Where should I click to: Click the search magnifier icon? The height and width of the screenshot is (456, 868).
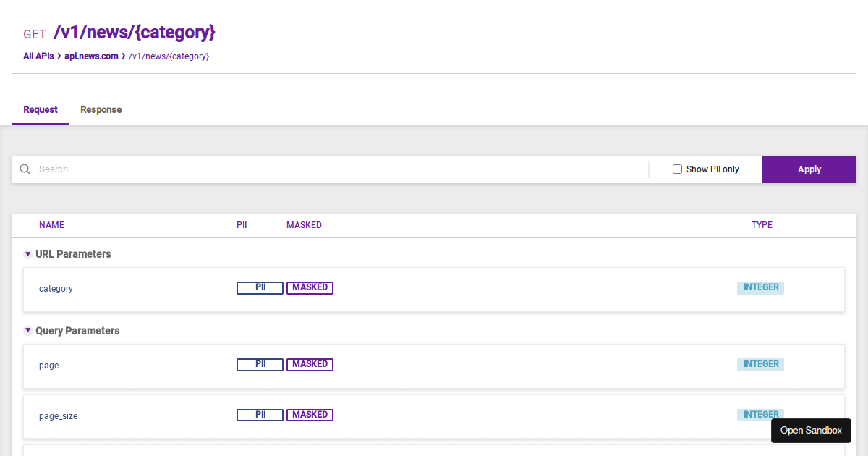pos(25,169)
